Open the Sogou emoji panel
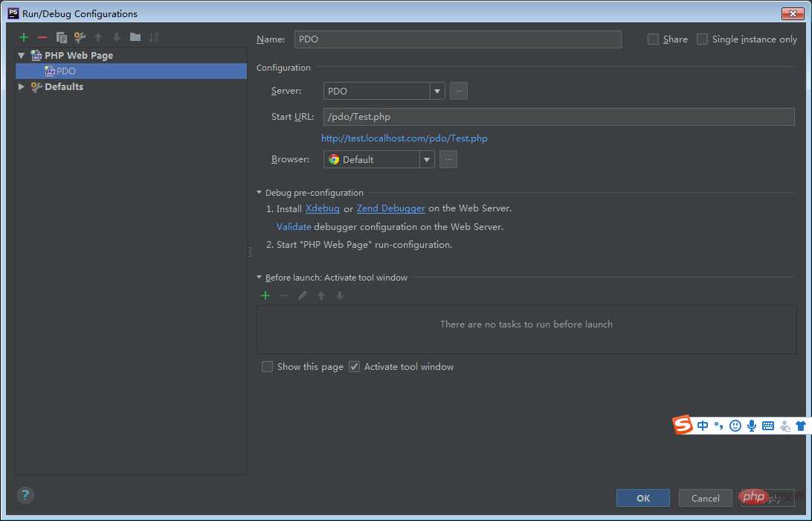812x521 pixels. pos(735,426)
